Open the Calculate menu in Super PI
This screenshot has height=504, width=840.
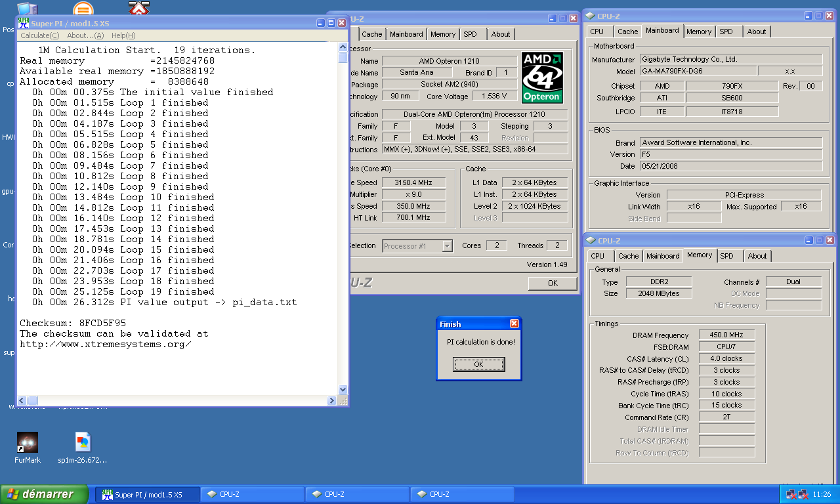click(x=39, y=35)
